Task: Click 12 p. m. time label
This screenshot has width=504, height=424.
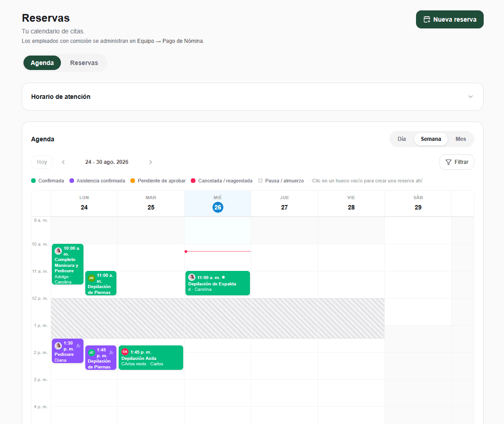Action: pos(40,298)
